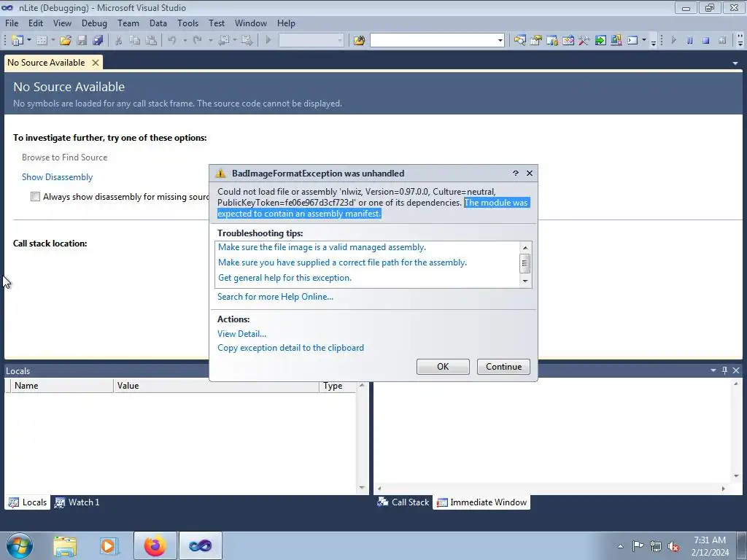Open the Command Window toolbar icon

[x=632, y=41]
